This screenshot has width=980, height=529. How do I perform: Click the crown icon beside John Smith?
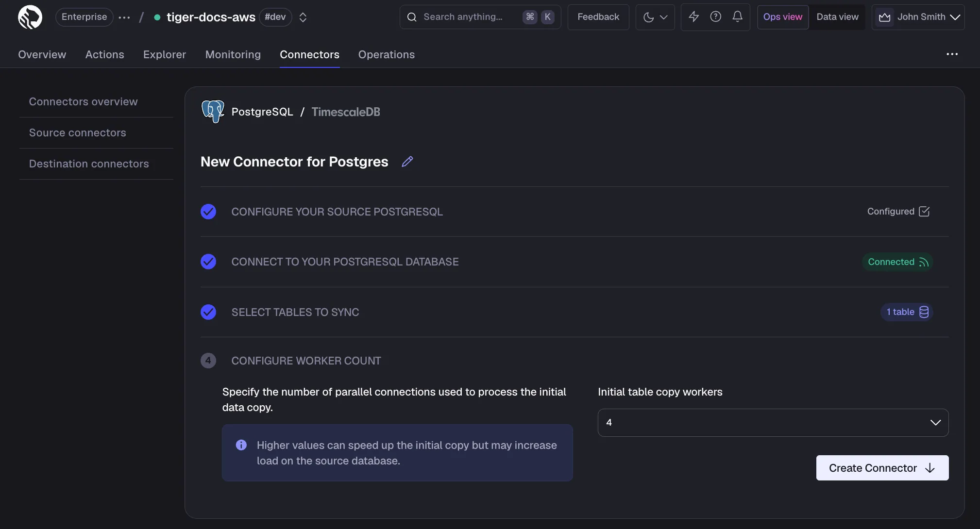pos(885,17)
